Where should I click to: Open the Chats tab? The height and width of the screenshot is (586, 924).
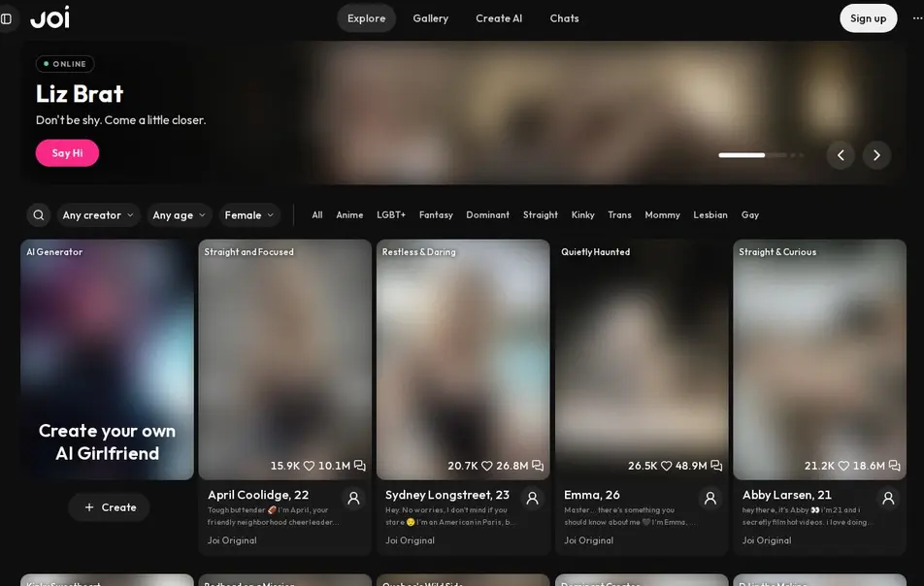pyautogui.click(x=565, y=18)
